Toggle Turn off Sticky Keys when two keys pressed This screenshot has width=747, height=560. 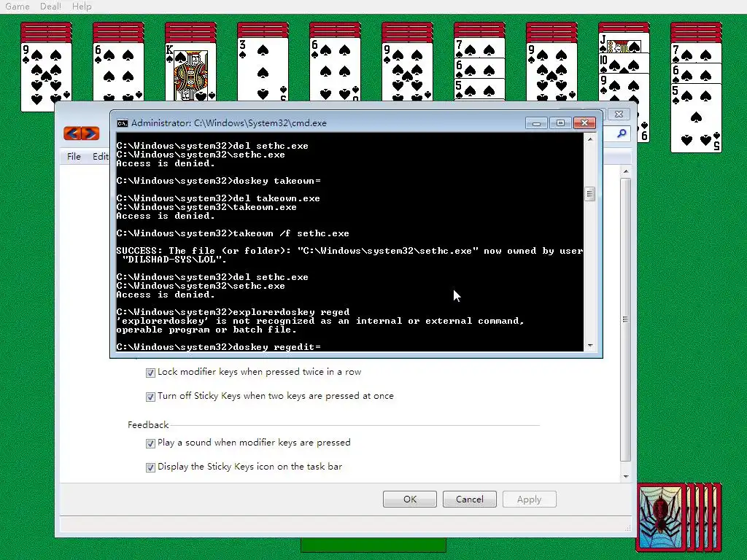150,397
